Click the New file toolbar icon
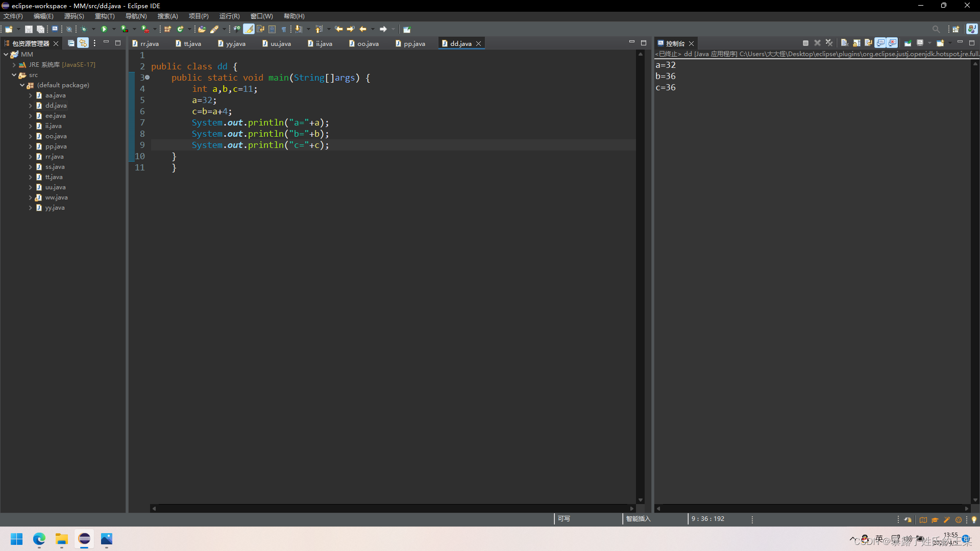The image size is (980, 551). pyautogui.click(x=9, y=29)
